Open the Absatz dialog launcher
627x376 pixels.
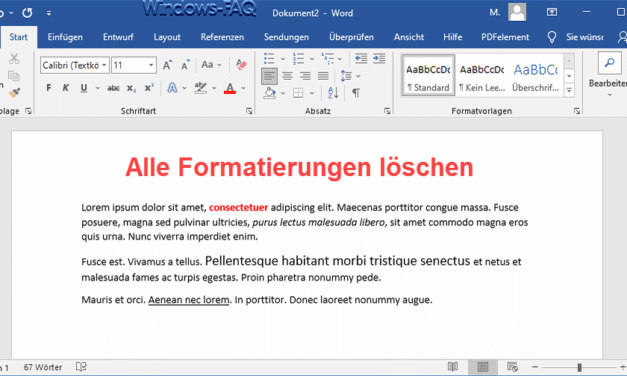[387, 111]
